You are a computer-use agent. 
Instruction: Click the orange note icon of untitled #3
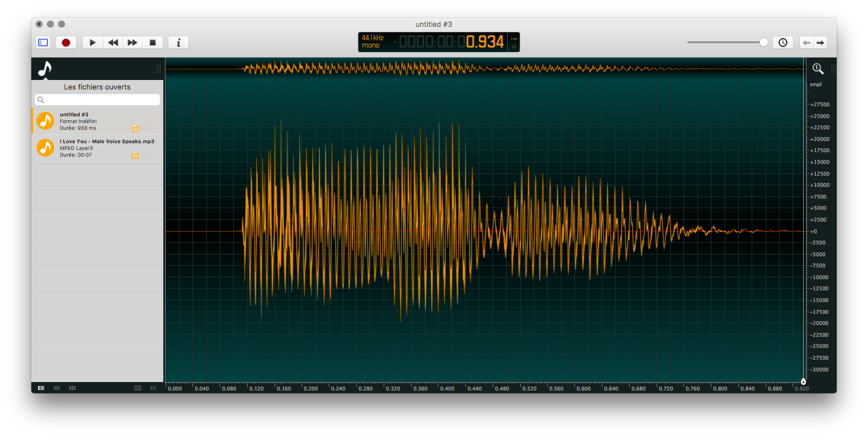tap(45, 121)
